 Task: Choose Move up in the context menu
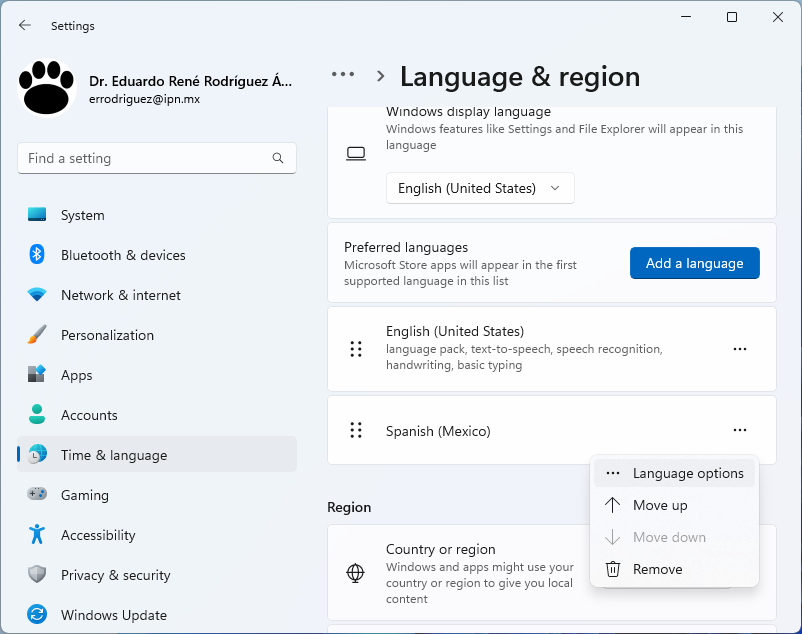(x=660, y=505)
